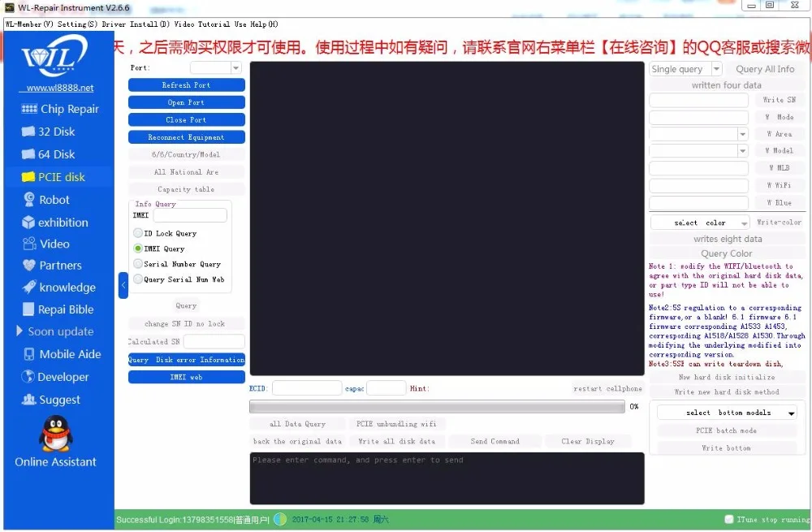This screenshot has width=812, height=532.
Task: Open the Port dropdown
Action: pos(235,68)
